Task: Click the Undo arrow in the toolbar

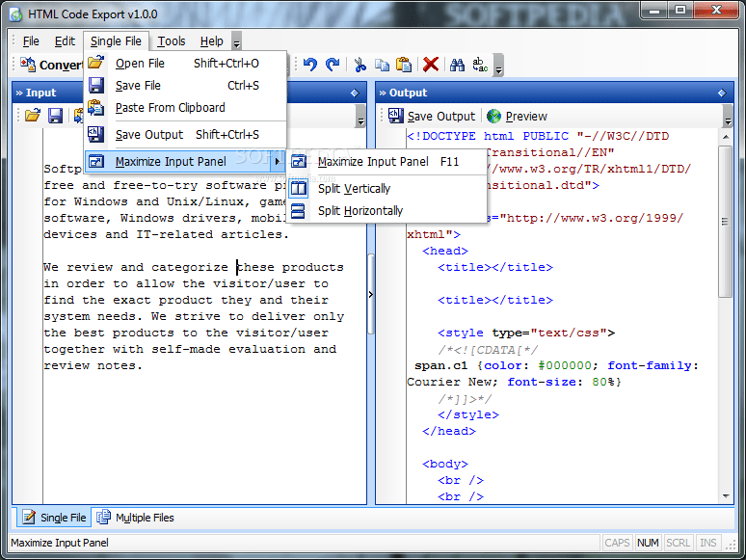Action: click(x=310, y=65)
